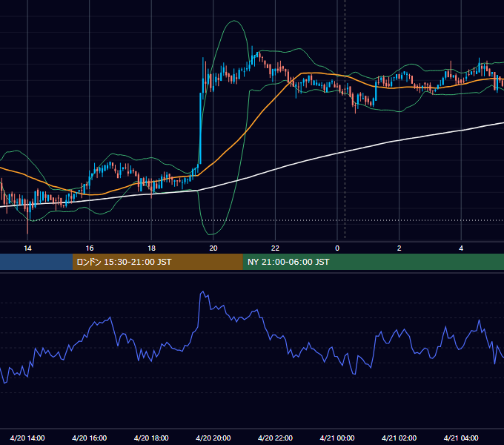Click the '4/21 00:00' indicator axis label
The width and height of the screenshot is (504, 445).
pyautogui.click(x=337, y=438)
